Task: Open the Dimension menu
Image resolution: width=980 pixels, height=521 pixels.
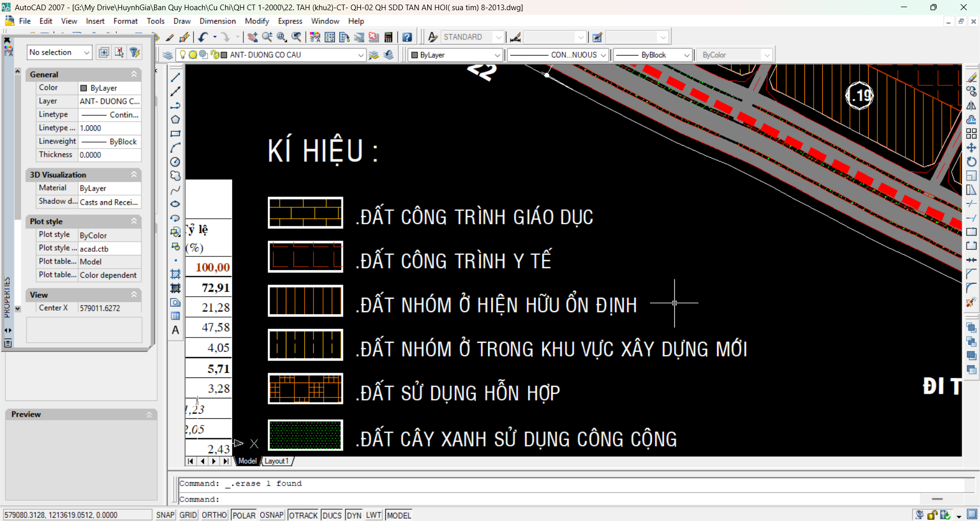Action: click(x=217, y=21)
